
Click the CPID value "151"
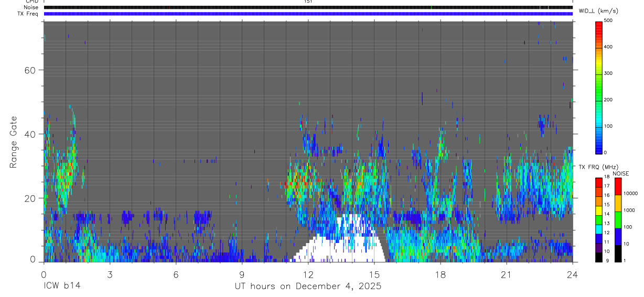(x=308, y=2)
